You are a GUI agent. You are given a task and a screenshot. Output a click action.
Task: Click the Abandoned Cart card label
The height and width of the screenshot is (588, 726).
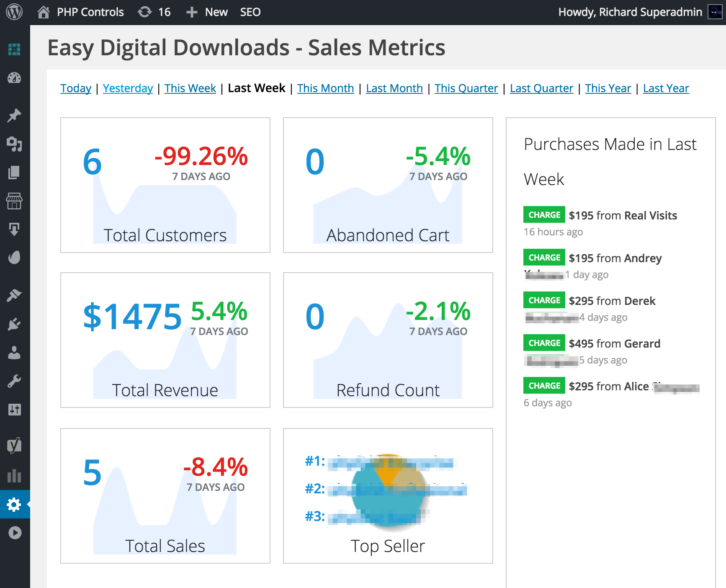coord(388,235)
